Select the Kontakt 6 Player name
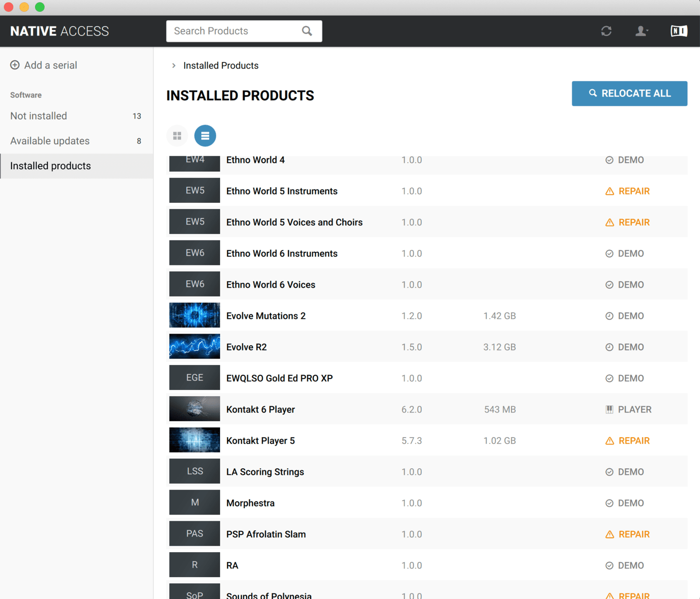The image size is (700, 599). [261, 410]
